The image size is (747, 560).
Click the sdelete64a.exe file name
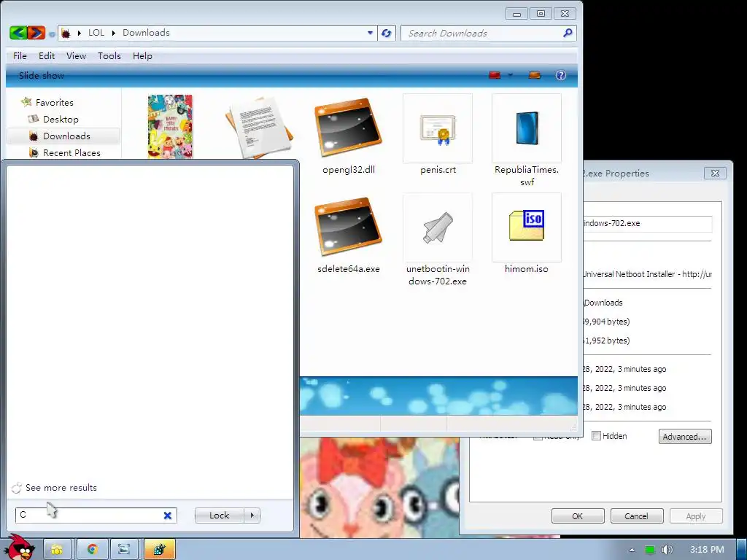[348, 268]
